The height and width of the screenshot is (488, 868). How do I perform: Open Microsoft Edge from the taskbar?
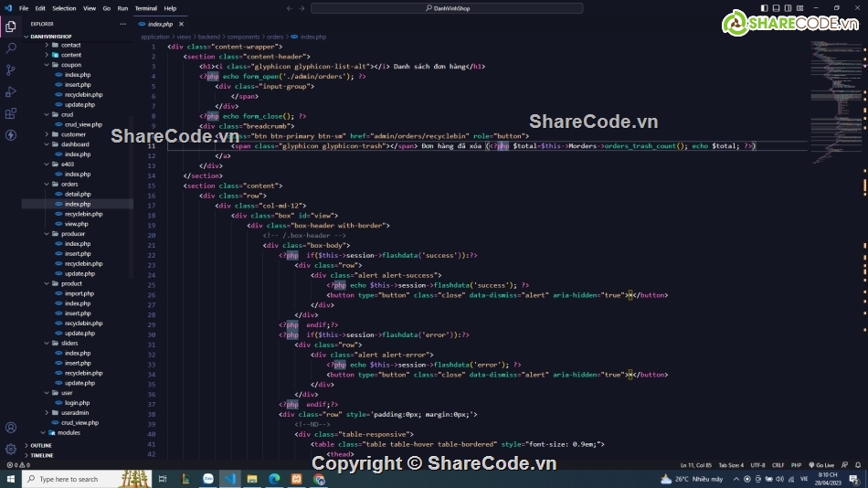[x=274, y=479]
